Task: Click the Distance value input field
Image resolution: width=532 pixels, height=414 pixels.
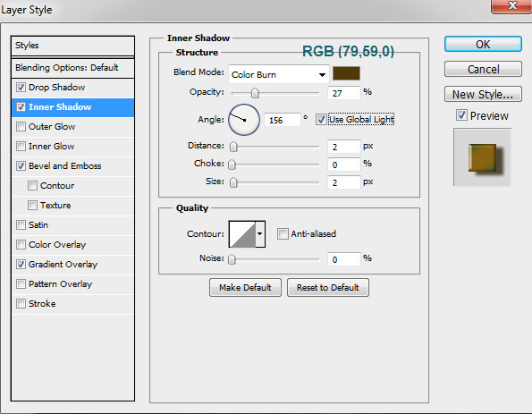Action: click(343, 147)
